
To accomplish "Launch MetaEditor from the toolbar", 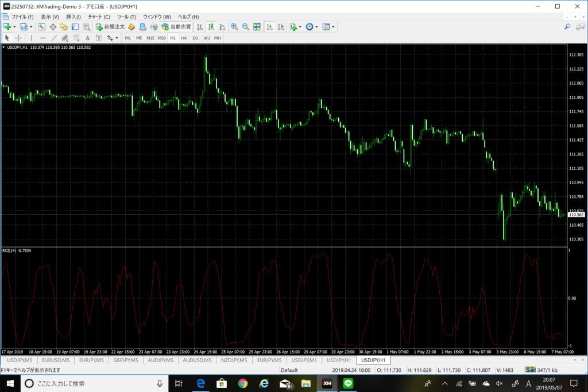I will point(131,26).
